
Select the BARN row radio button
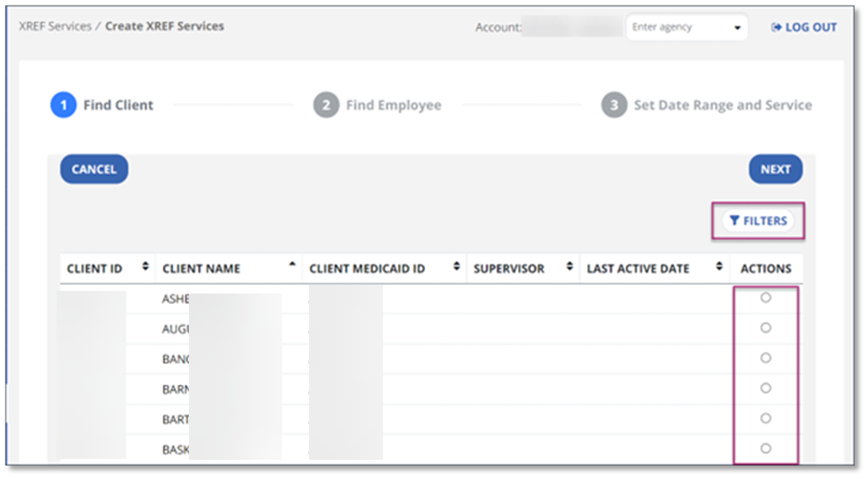coord(765,388)
